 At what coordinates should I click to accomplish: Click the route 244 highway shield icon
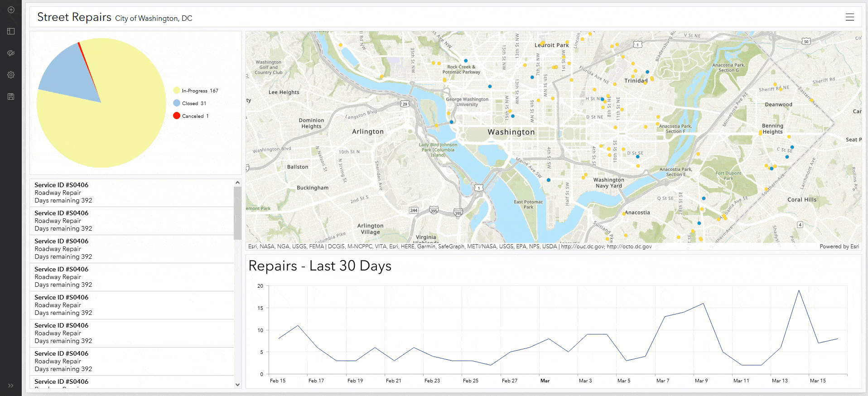414,210
